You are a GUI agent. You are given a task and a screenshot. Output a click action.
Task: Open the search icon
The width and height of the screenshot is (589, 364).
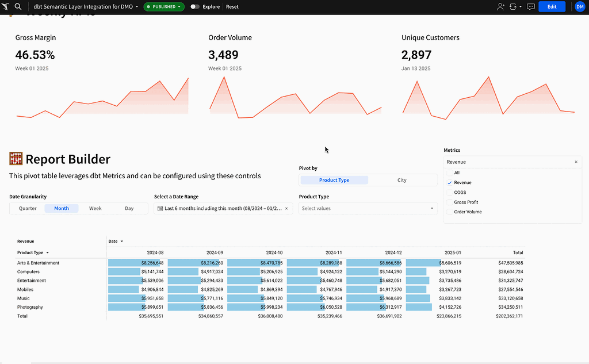(x=18, y=6)
